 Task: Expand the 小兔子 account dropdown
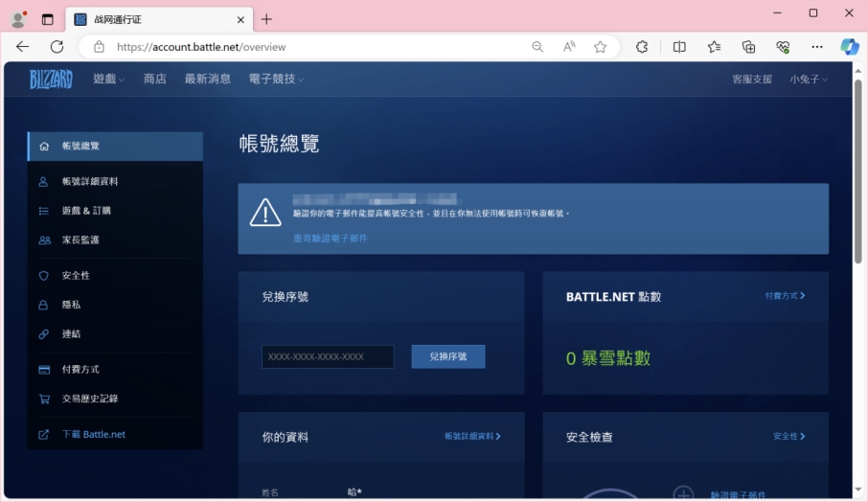click(x=809, y=80)
